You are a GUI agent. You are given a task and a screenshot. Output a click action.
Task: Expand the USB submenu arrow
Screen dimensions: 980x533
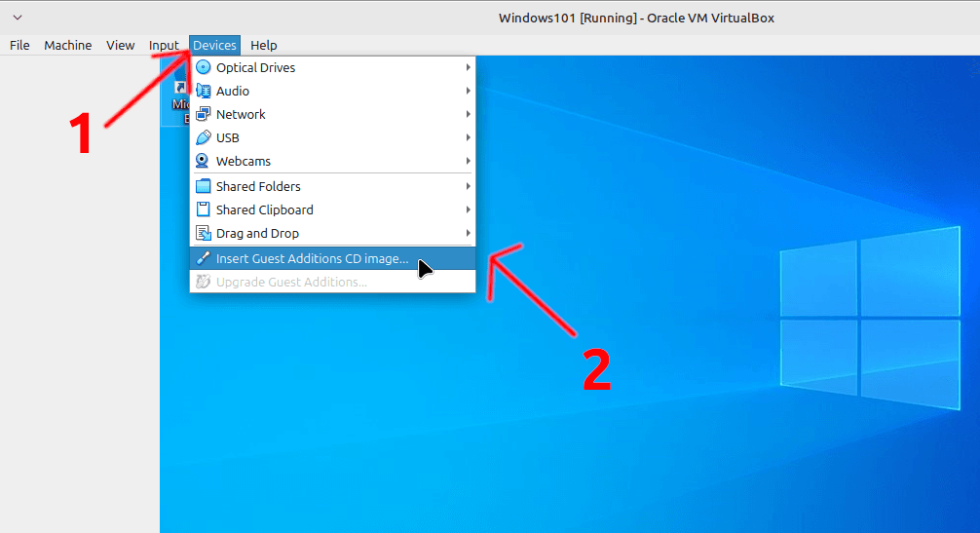[468, 137]
